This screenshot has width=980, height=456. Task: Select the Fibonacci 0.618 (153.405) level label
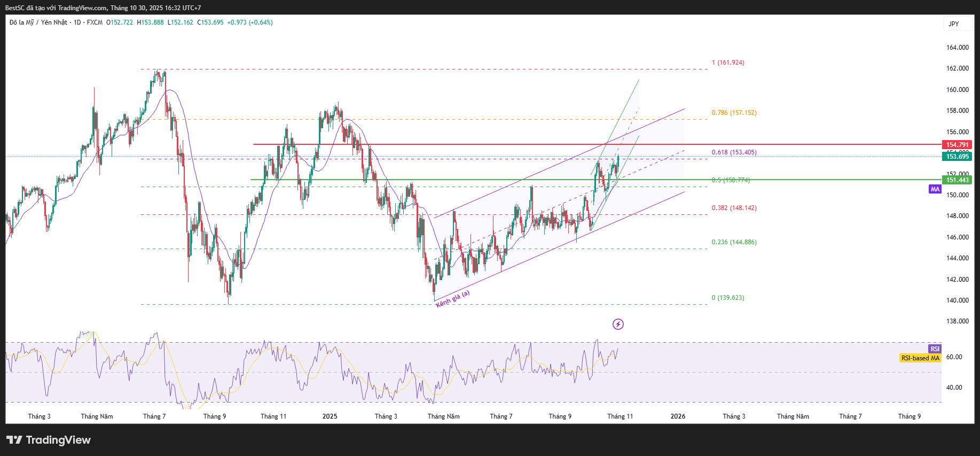[734, 152]
